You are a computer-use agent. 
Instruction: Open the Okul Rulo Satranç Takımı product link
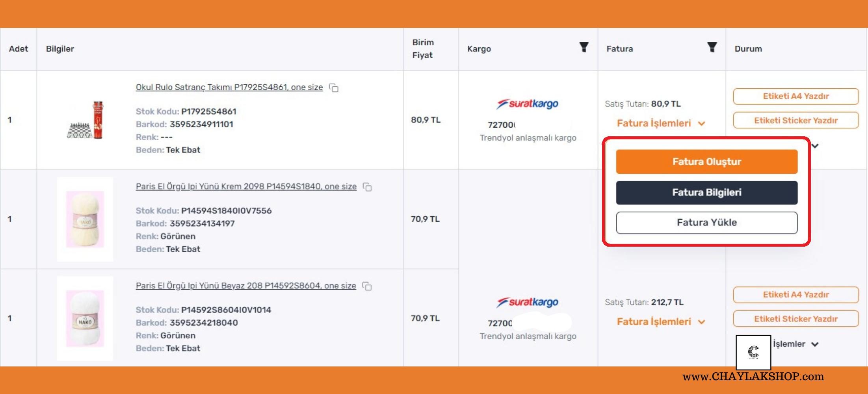(x=229, y=87)
